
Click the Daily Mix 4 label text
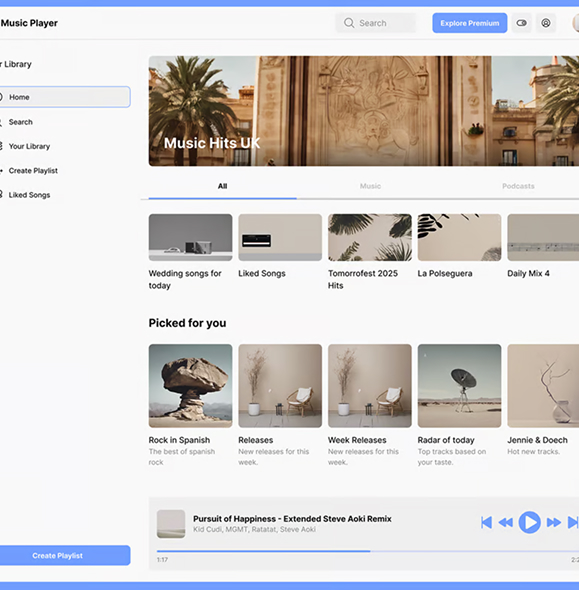pyautogui.click(x=528, y=273)
